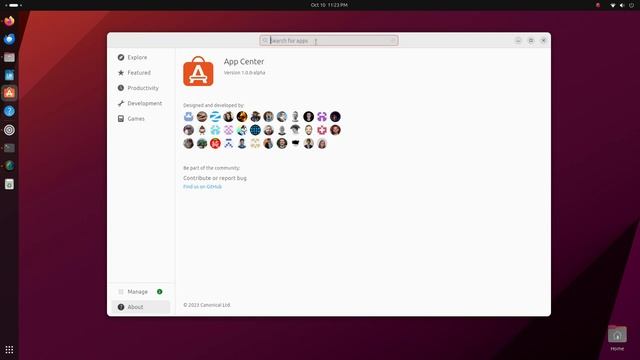Click the Version 1.0.0-alpha text
The width and height of the screenshot is (640, 360).
tap(244, 73)
